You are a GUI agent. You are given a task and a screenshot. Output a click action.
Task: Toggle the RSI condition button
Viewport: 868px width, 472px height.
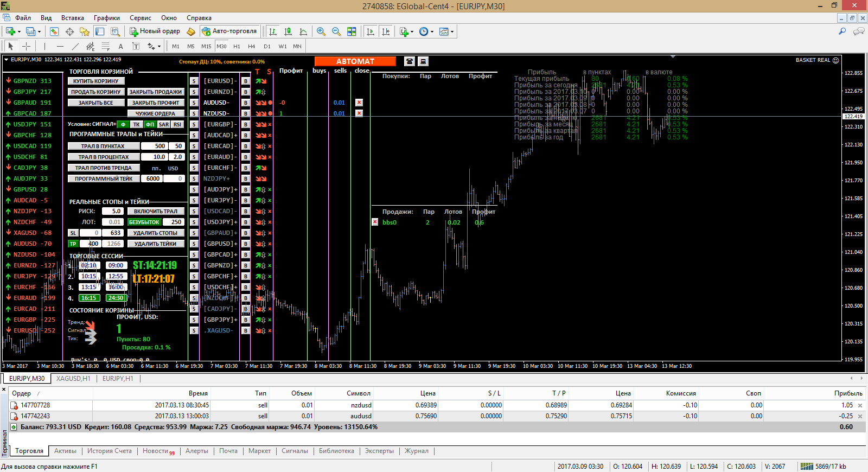point(177,124)
